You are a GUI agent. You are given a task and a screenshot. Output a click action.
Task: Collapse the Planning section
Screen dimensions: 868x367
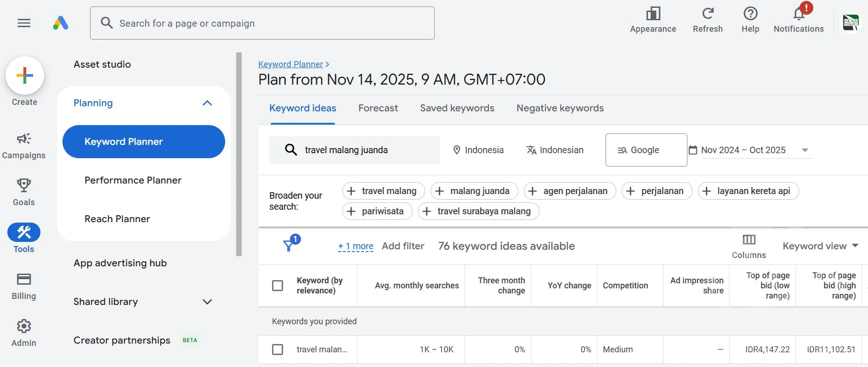pos(207,103)
